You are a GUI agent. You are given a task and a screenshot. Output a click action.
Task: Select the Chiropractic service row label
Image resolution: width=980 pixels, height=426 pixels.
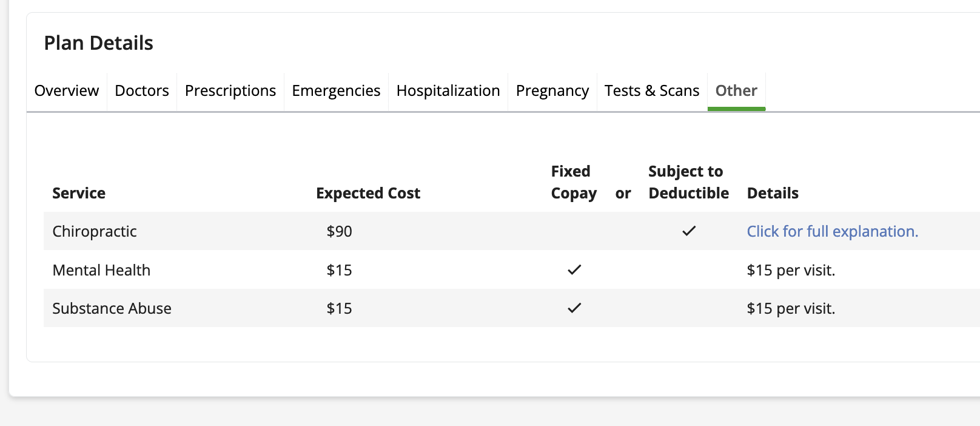(x=95, y=231)
